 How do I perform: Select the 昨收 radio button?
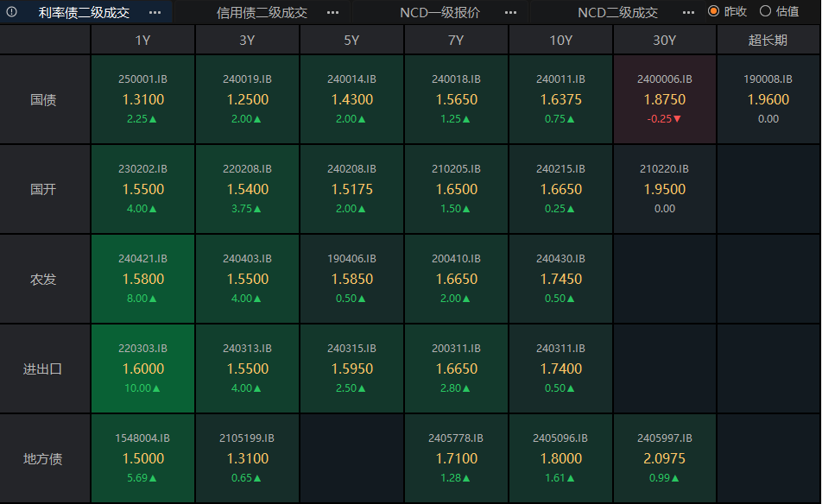coord(714,11)
